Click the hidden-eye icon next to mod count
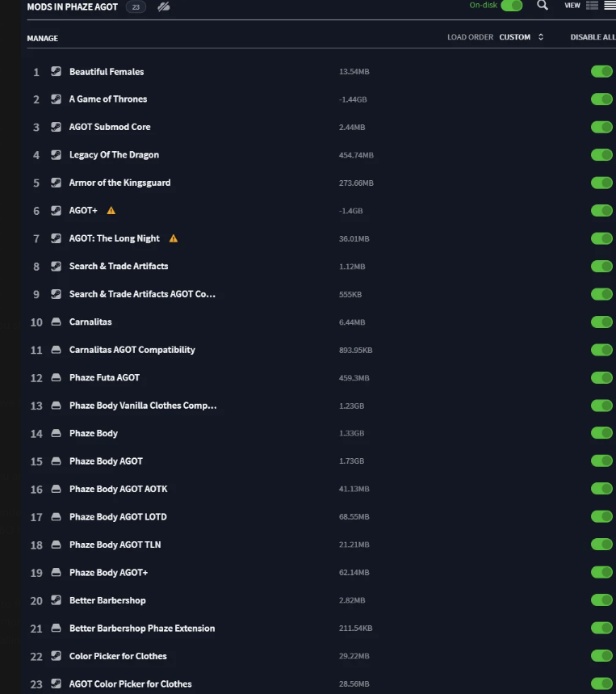 tap(164, 6)
